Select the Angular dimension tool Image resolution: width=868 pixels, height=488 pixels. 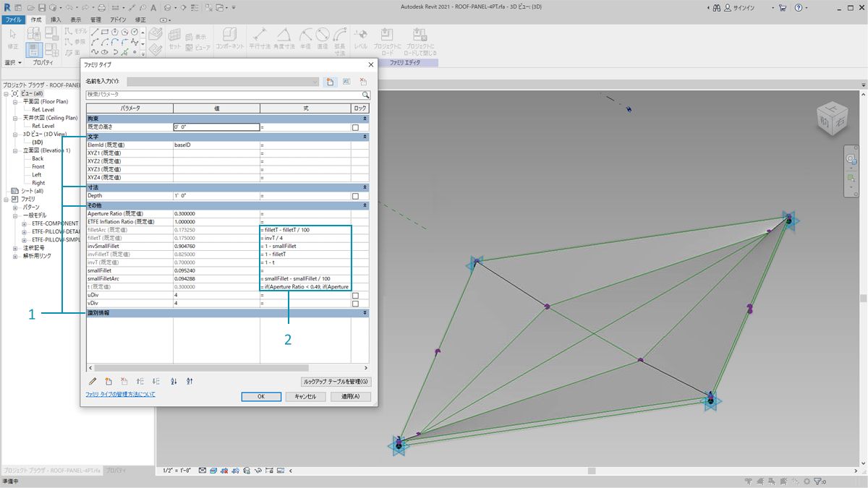tap(284, 39)
